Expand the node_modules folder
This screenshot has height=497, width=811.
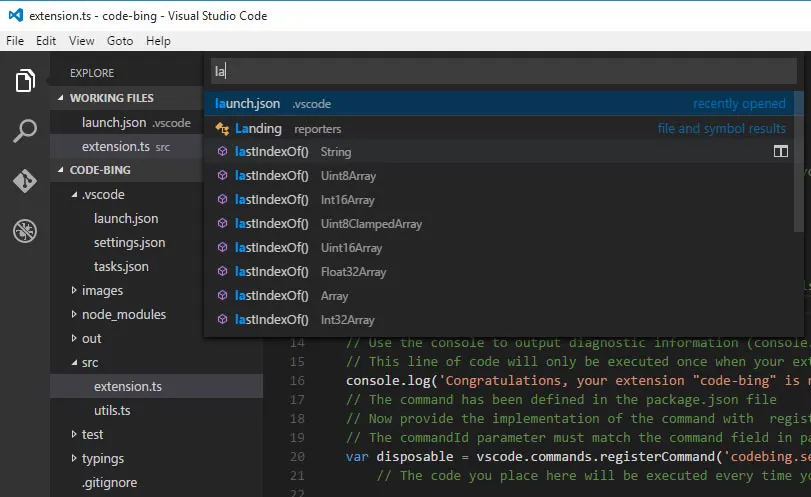click(74, 315)
